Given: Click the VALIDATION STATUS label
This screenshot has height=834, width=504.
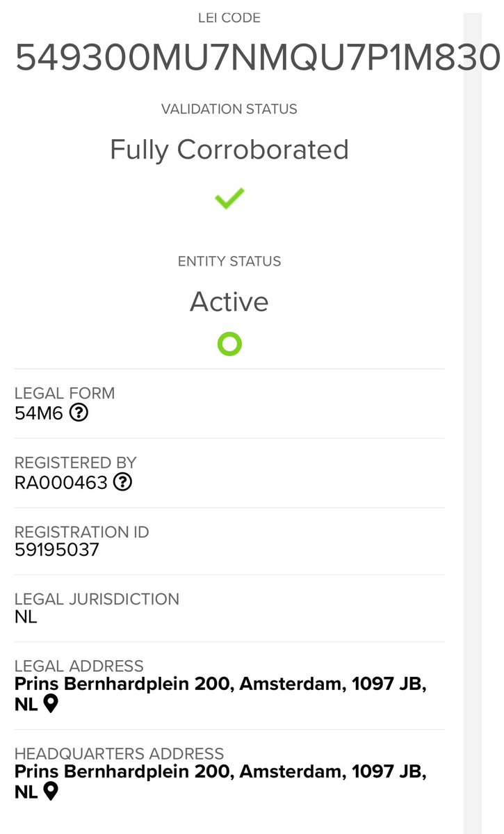Looking at the screenshot, I should pos(229,109).
